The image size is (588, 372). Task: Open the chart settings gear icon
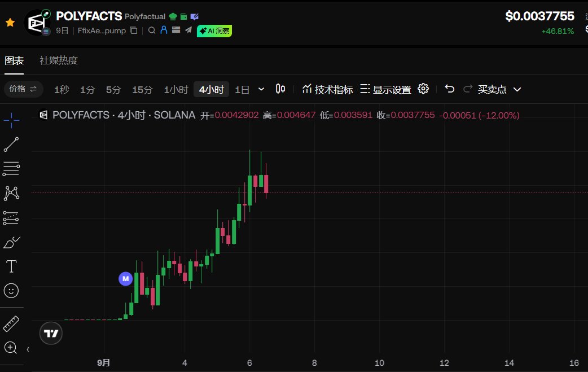(x=423, y=89)
